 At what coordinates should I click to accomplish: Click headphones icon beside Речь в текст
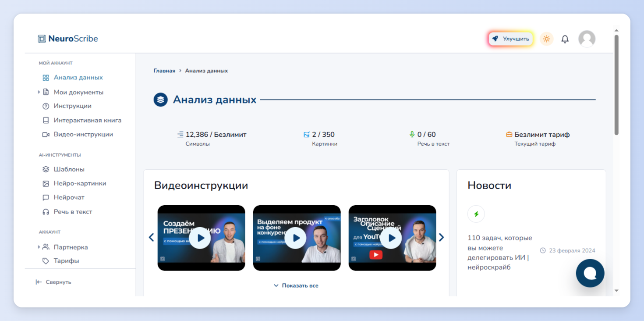point(46,212)
